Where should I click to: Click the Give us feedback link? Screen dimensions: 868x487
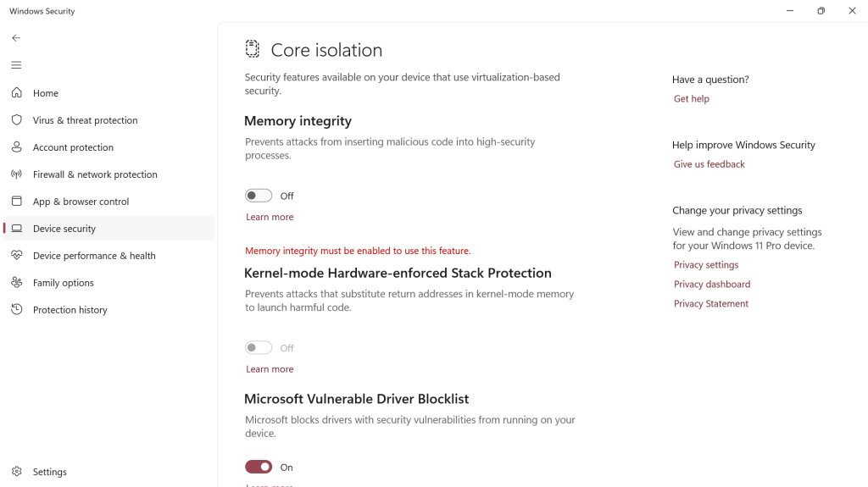click(709, 164)
